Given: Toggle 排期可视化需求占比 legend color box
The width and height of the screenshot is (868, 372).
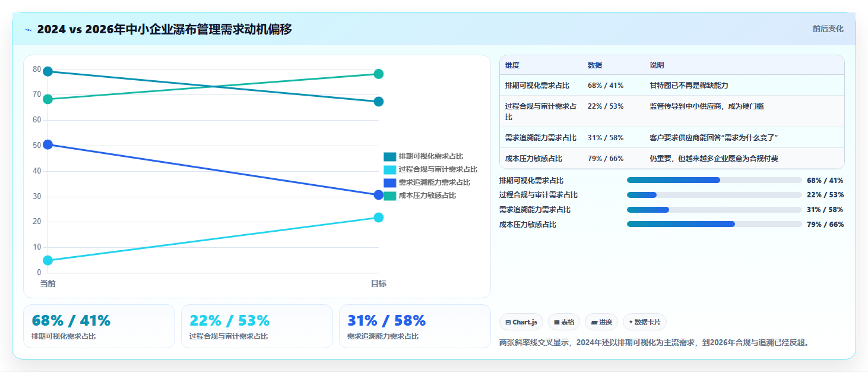Looking at the screenshot, I should click(389, 157).
